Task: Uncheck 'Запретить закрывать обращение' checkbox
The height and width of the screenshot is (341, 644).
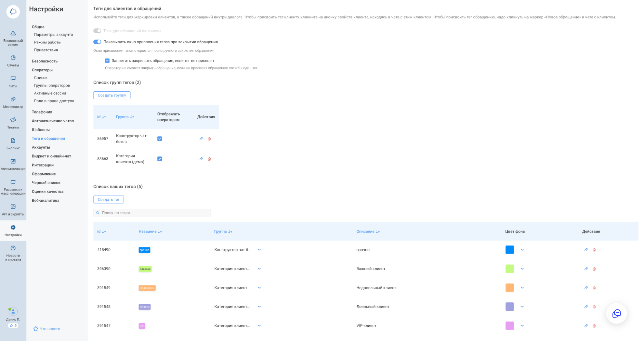Action: click(x=107, y=61)
